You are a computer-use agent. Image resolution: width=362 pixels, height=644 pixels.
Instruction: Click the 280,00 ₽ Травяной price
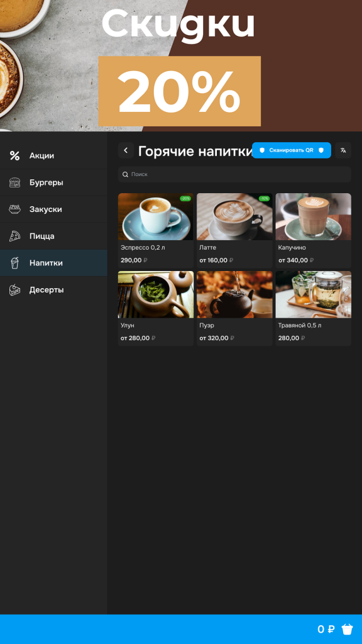click(292, 338)
